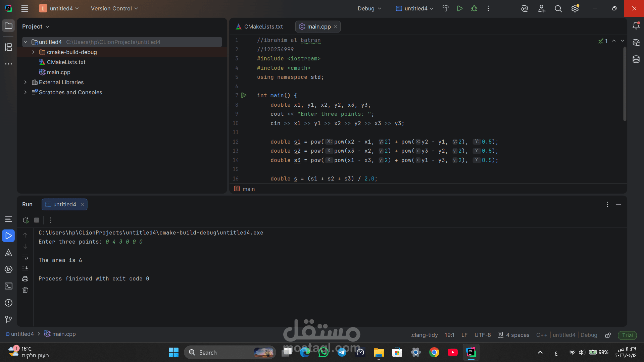The width and height of the screenshot is (644, 362).
Task: Expand the cmake-build-debug folder
Action: click(33, 52)
